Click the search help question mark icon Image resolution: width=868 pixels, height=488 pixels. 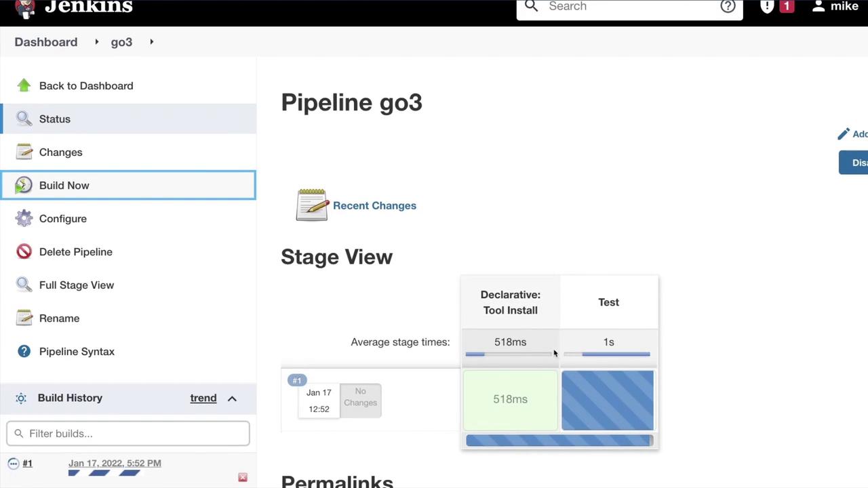point(728,6)
